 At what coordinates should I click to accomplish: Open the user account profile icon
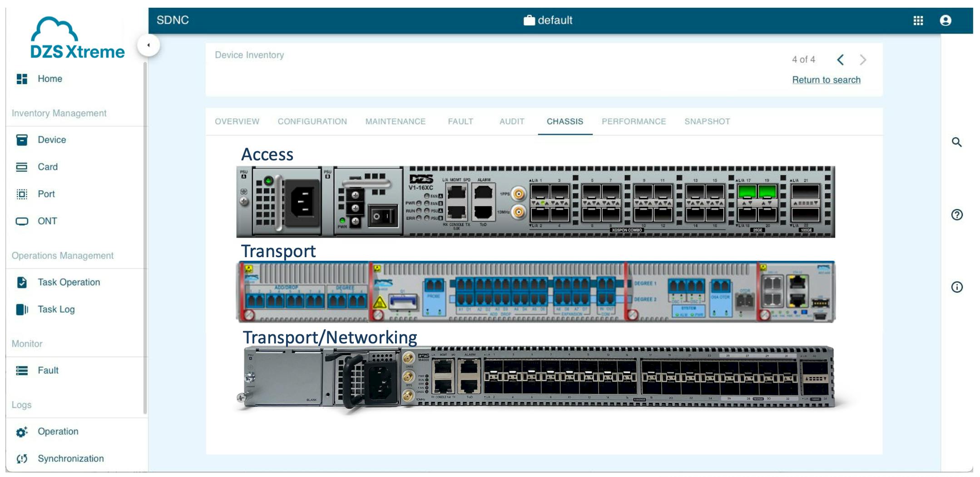945,20
